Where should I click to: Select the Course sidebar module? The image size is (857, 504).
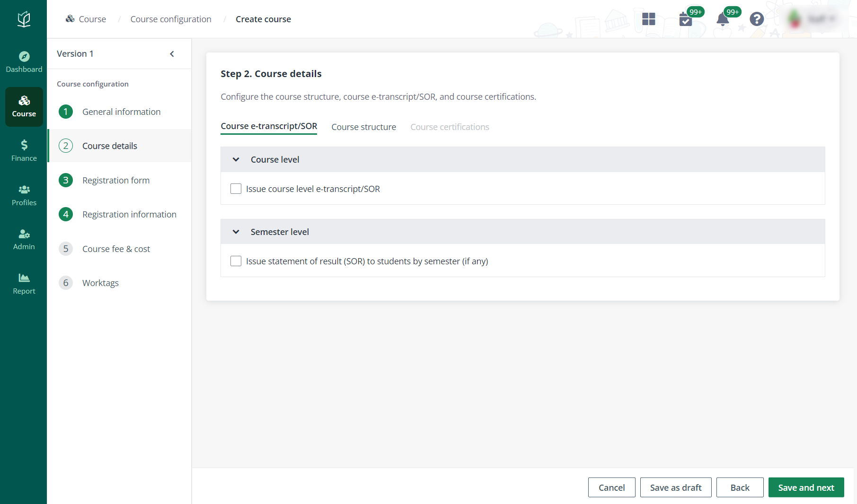(x=24, y=107)
